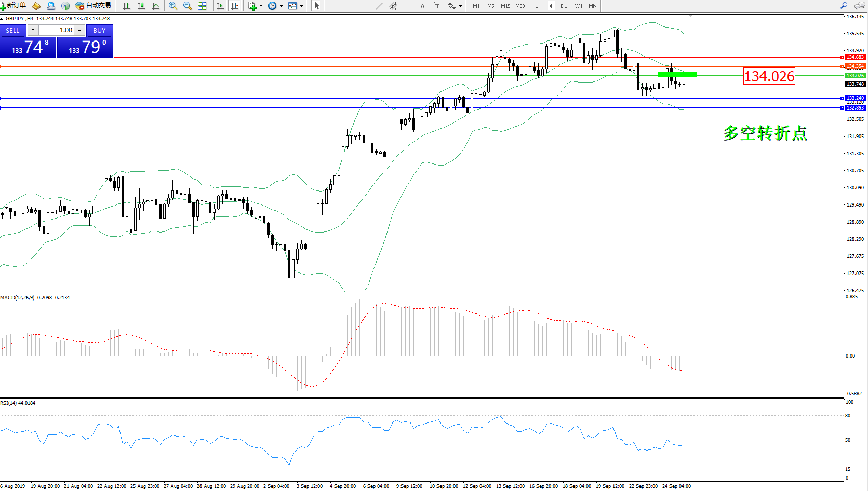Switch to the M15 timeframe

(505, 6)
